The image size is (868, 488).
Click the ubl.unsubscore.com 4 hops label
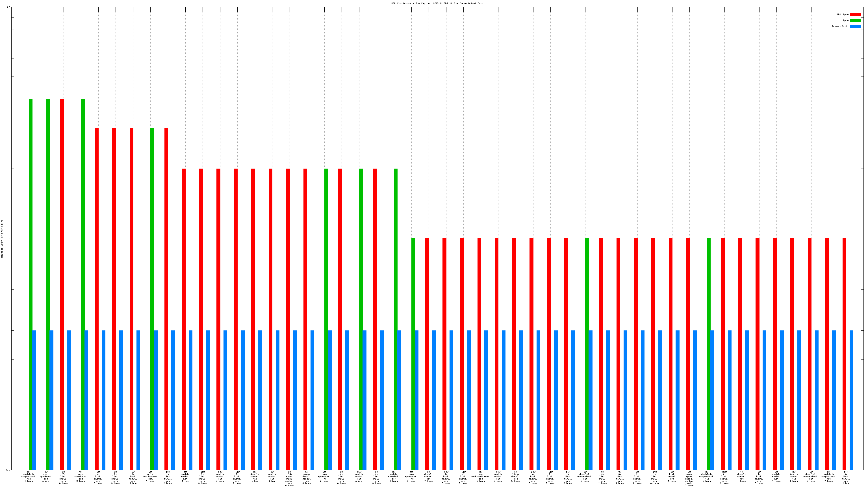click(150, 476)
